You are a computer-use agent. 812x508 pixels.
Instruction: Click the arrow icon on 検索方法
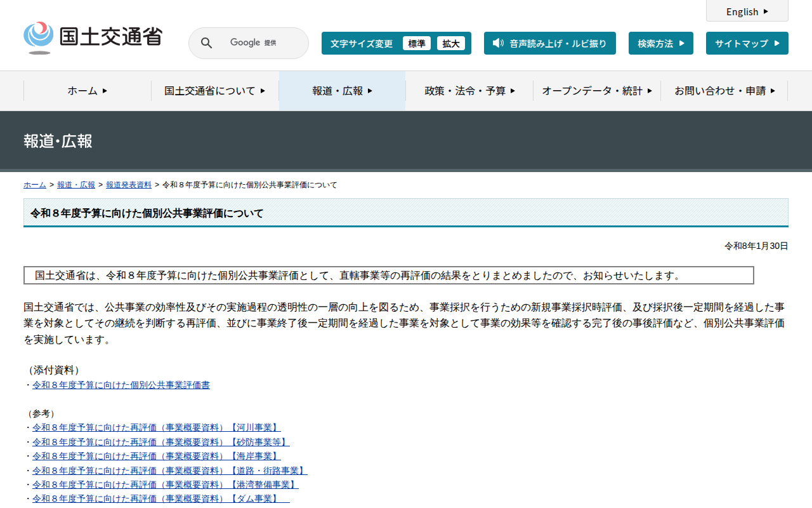(x=682, y=43)
